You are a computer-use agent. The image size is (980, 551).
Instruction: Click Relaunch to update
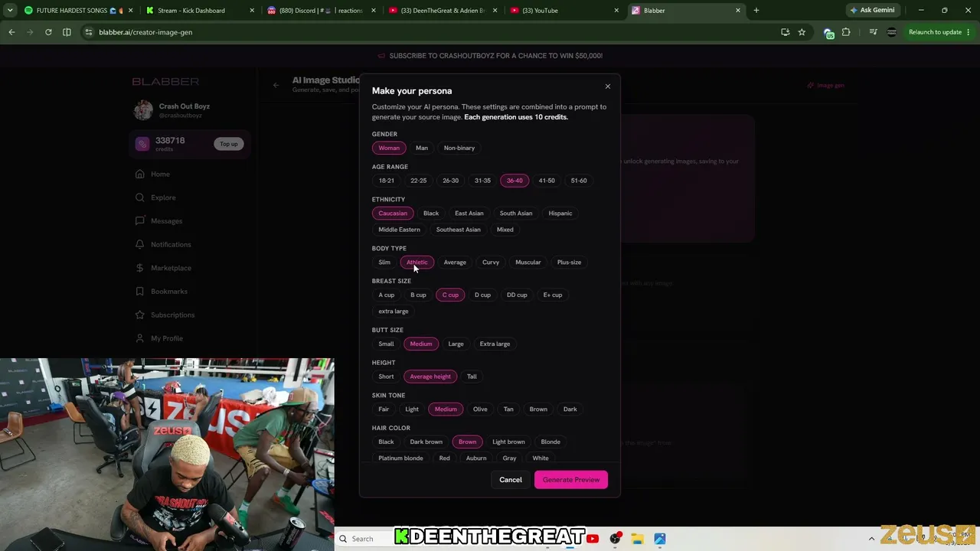(x=935, y=32)
